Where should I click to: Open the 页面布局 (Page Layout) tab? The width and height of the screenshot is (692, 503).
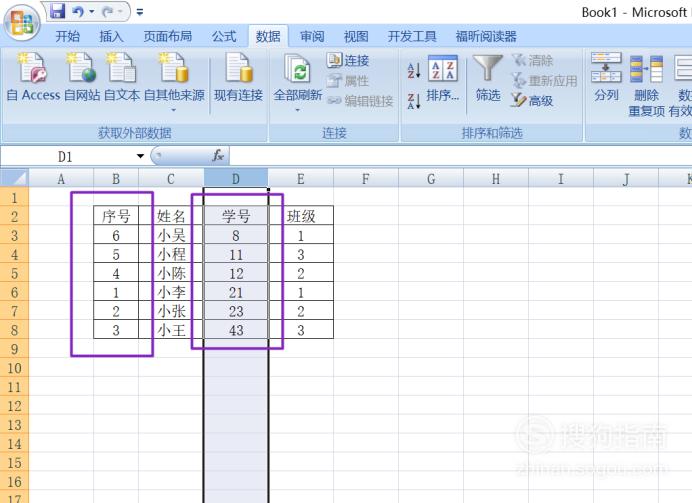[168, 36]
